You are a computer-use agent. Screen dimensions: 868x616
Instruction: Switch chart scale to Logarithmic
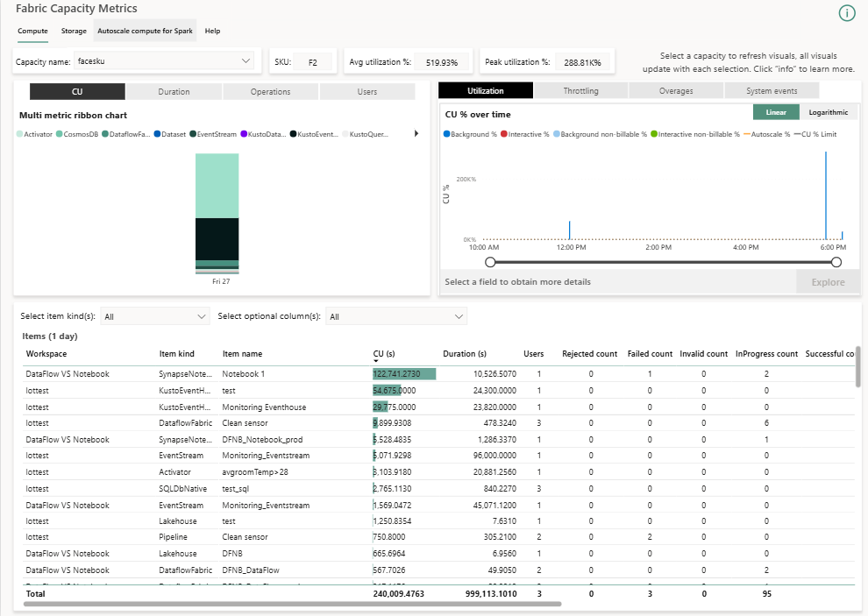point(829,112)
